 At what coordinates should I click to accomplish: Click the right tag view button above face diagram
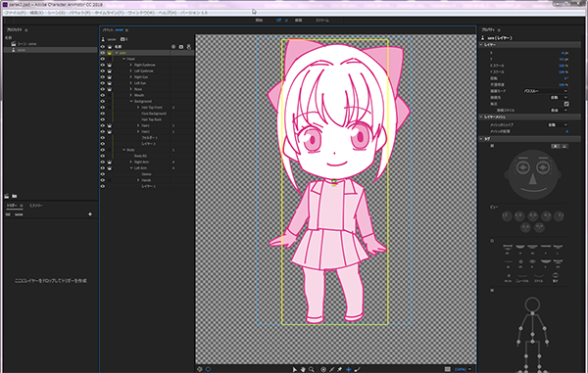click(564, 146)
